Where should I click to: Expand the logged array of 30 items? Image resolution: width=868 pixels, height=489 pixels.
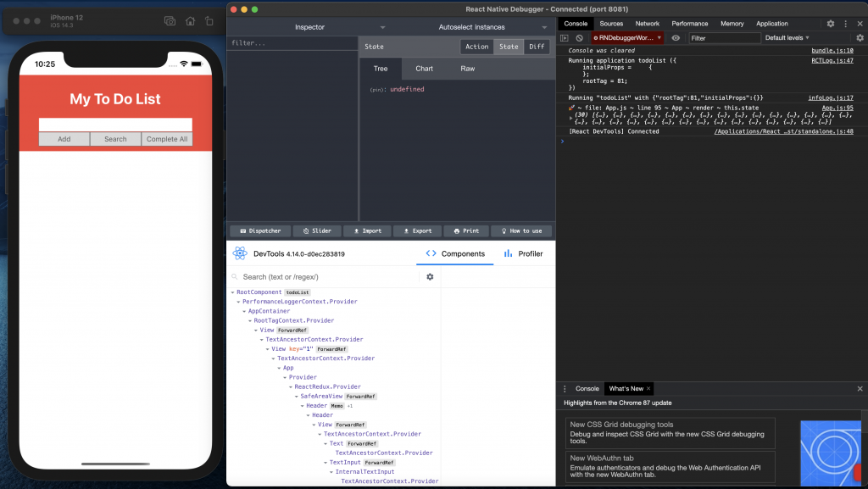coord(570,118)
